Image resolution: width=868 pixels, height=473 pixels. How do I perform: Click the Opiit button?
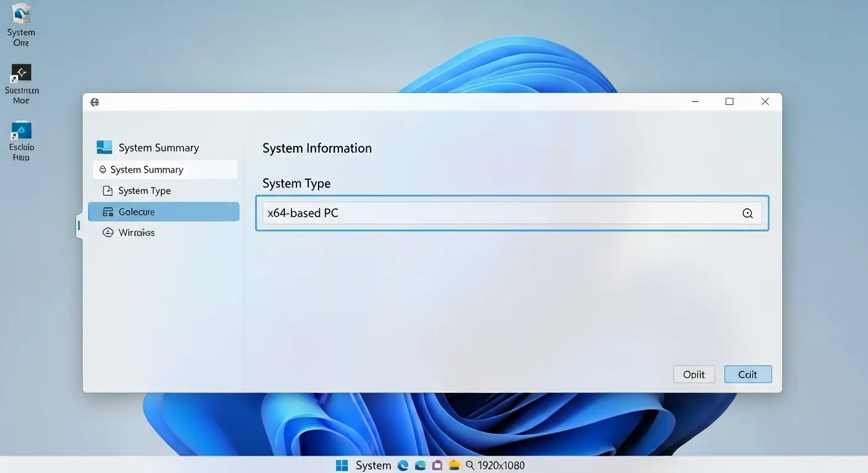click(694, 374)
